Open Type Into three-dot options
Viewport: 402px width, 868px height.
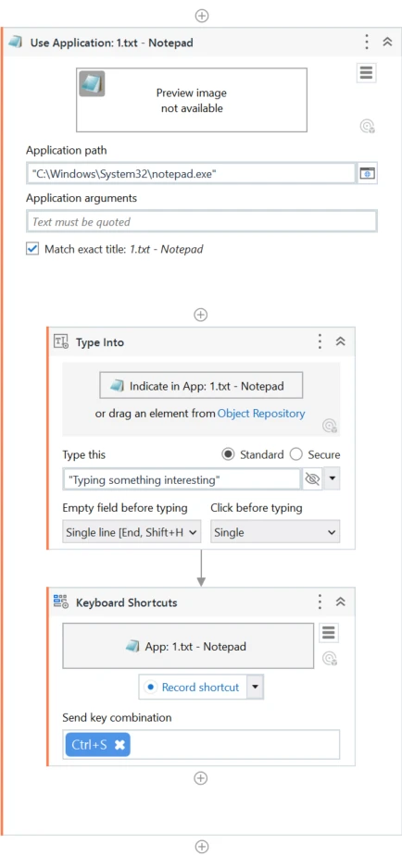[320, 341]
